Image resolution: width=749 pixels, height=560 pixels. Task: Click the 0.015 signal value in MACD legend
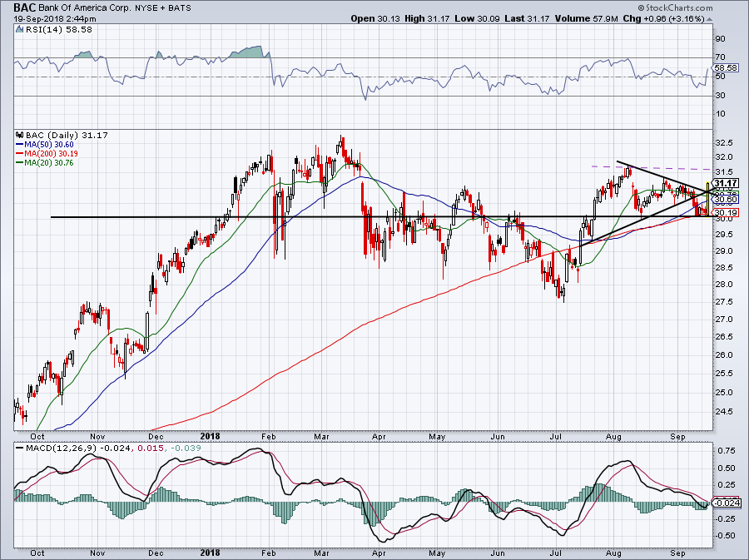click(151, 448)
